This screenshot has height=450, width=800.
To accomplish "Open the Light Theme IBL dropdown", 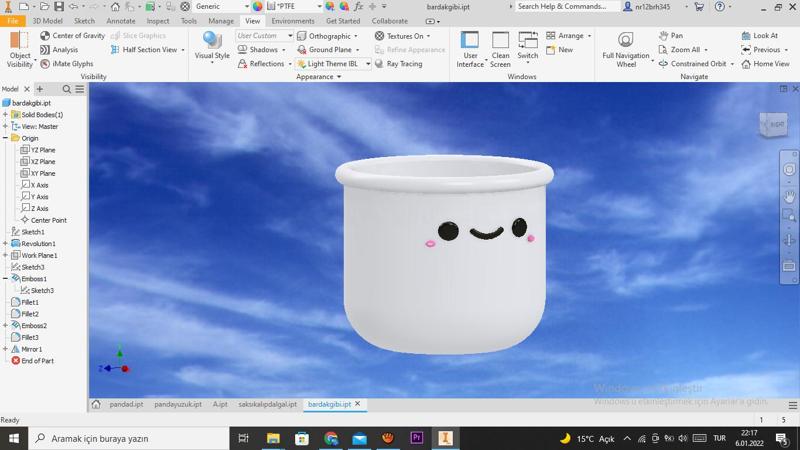I will (368, 64).
